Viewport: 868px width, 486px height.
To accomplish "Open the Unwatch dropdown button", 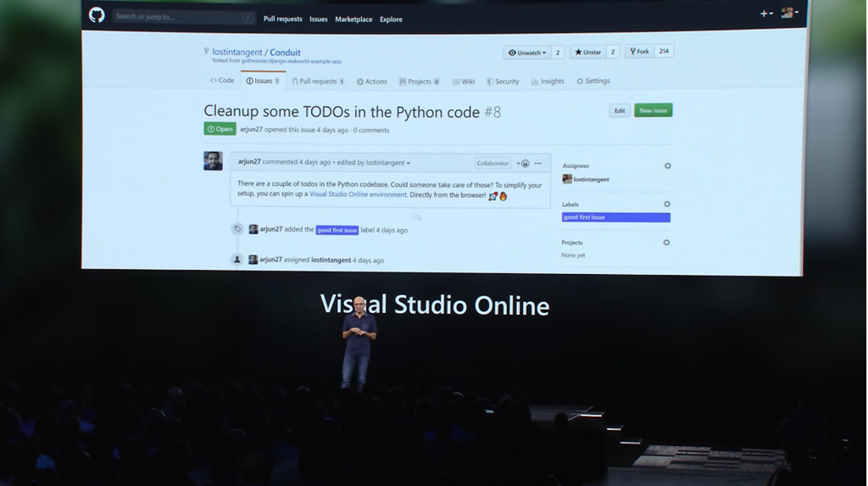I will click(527, 53).
